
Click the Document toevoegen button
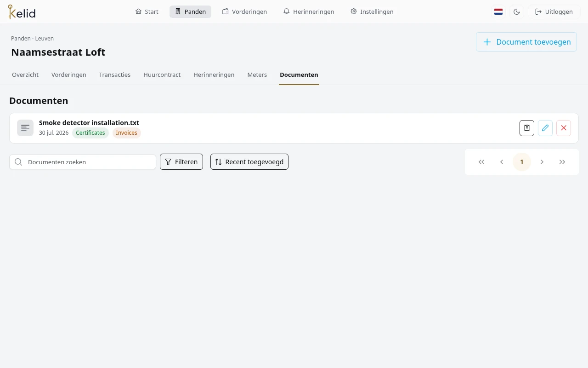(x=526, y=42)
